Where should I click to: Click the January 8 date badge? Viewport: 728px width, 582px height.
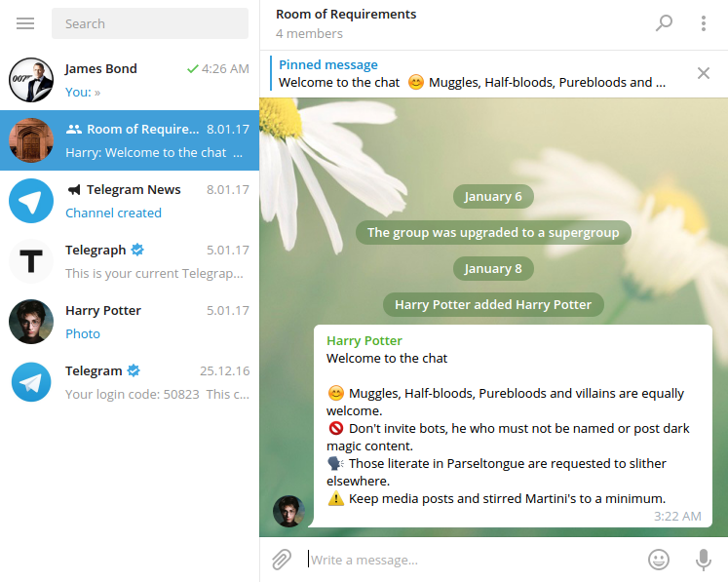pos(493,268)
